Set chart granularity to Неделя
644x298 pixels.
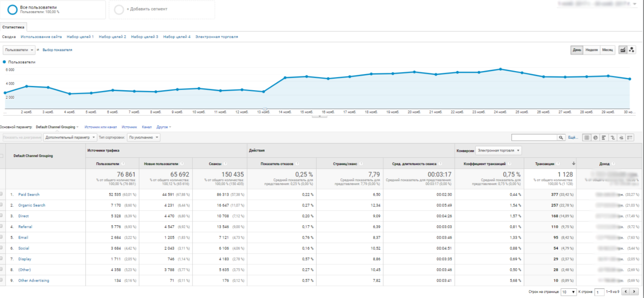[x=592, y=50]
